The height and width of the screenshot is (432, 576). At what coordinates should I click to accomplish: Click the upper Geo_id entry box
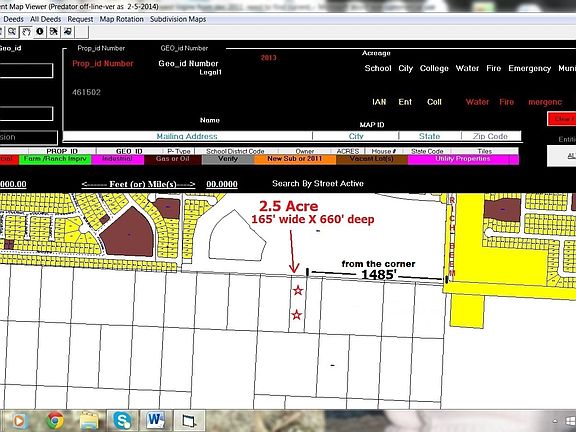[26, 71]
